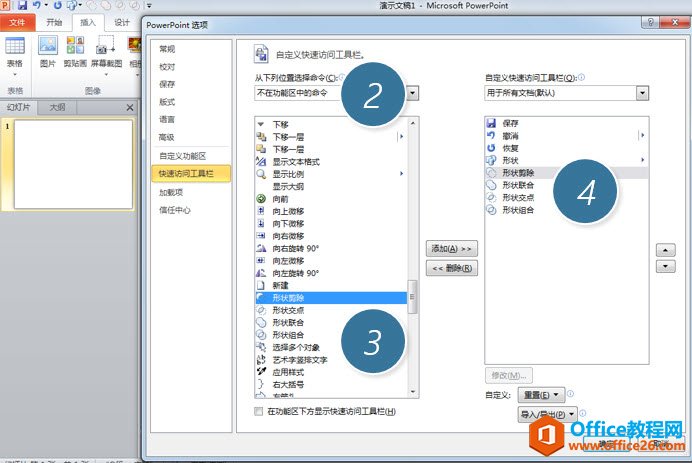Switch to 大纲 pane tab

point(57,107)
